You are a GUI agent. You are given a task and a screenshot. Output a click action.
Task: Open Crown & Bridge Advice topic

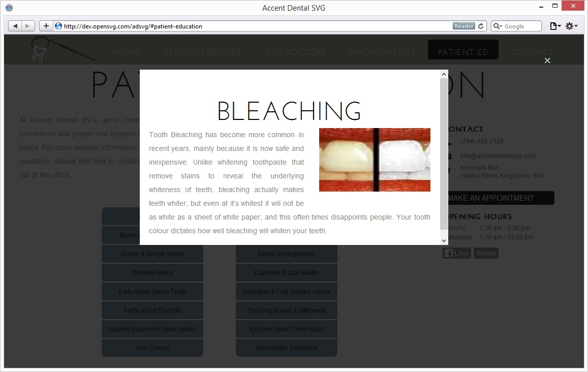coord(152,254)
